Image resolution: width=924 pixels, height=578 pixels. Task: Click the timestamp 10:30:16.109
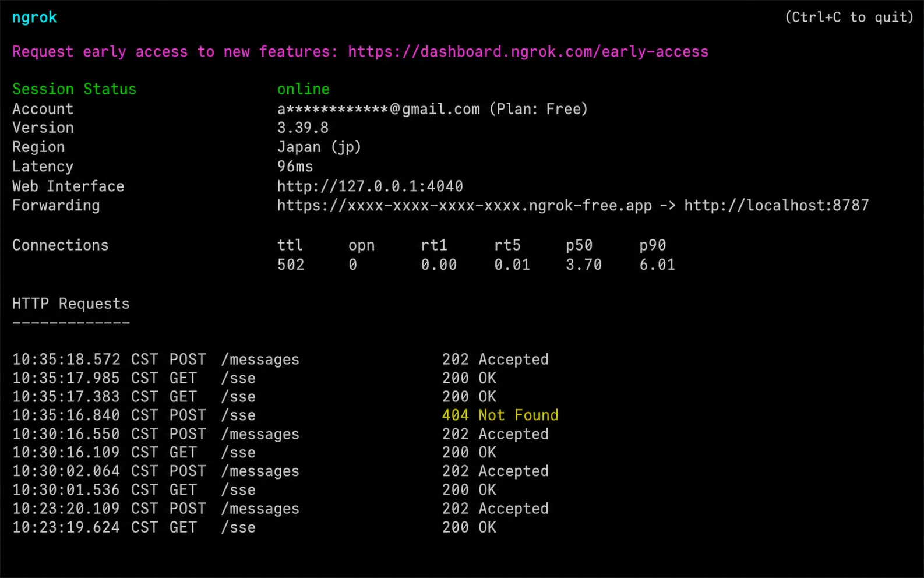coord(66,453)
